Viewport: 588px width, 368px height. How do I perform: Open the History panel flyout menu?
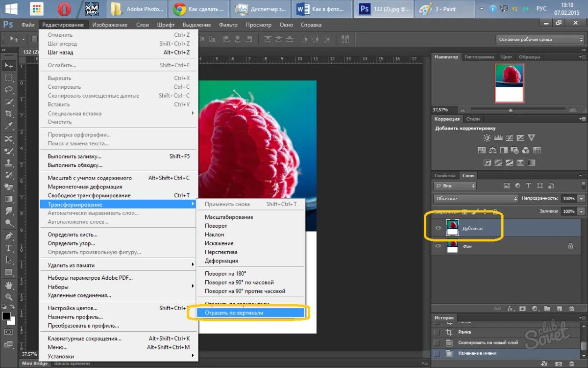(583, 318)
